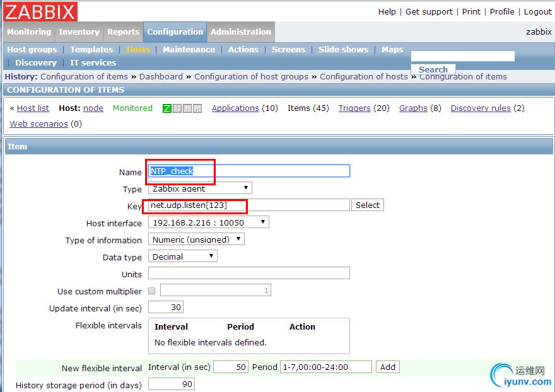Viewport: 555px width, 392px height.
Task: Click the Monitored status text
Action: pos(132,108)
